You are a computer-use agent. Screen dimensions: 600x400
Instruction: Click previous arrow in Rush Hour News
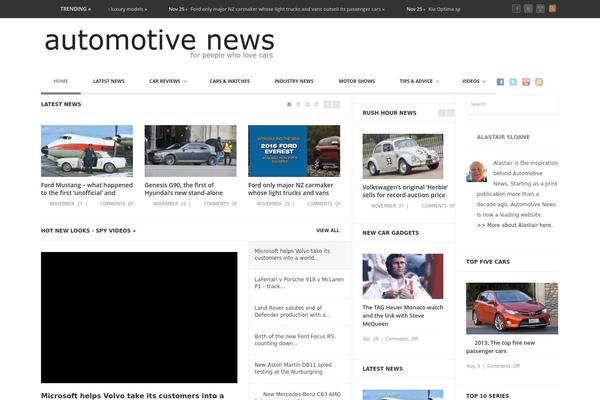(x=442, y=113)
